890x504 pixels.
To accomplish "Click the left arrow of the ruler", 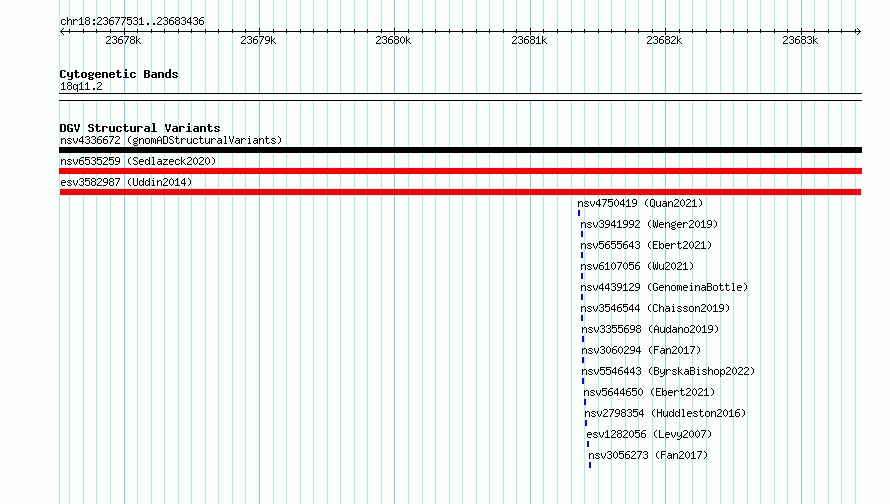I will point(62,32).
